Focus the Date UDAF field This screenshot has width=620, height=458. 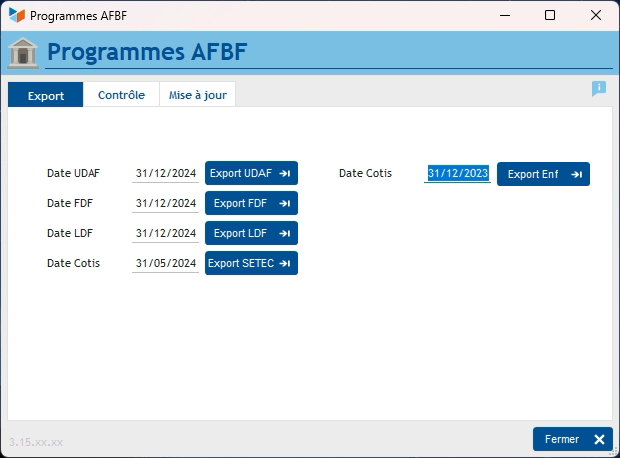point(165,173)
